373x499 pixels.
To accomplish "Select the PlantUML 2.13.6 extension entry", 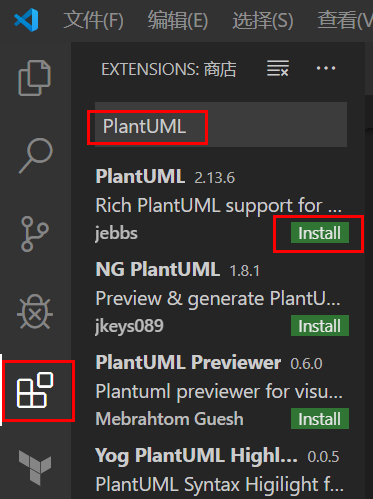I will 222,204.
